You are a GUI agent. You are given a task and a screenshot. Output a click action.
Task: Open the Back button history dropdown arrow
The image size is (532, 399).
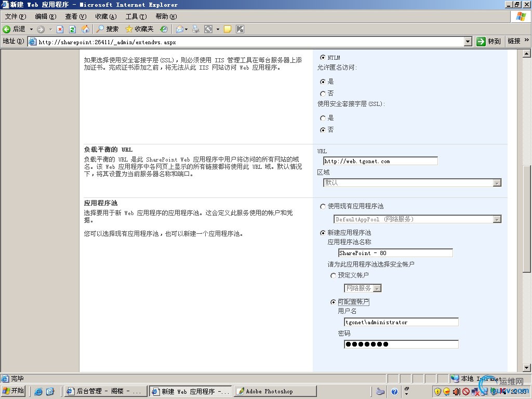click(31, 30)
